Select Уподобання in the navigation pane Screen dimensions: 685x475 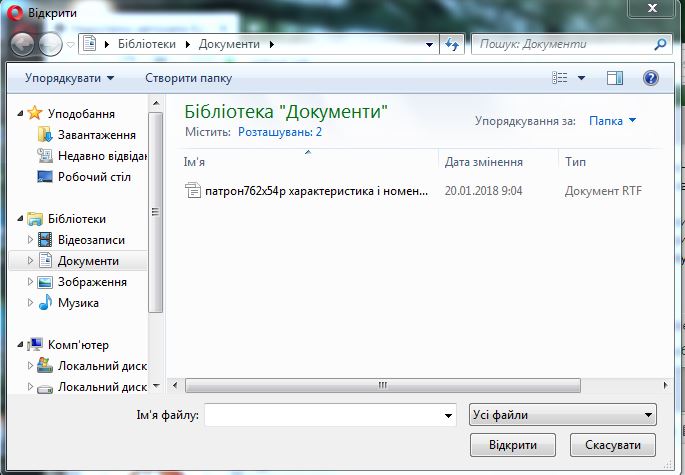point(81,114)
